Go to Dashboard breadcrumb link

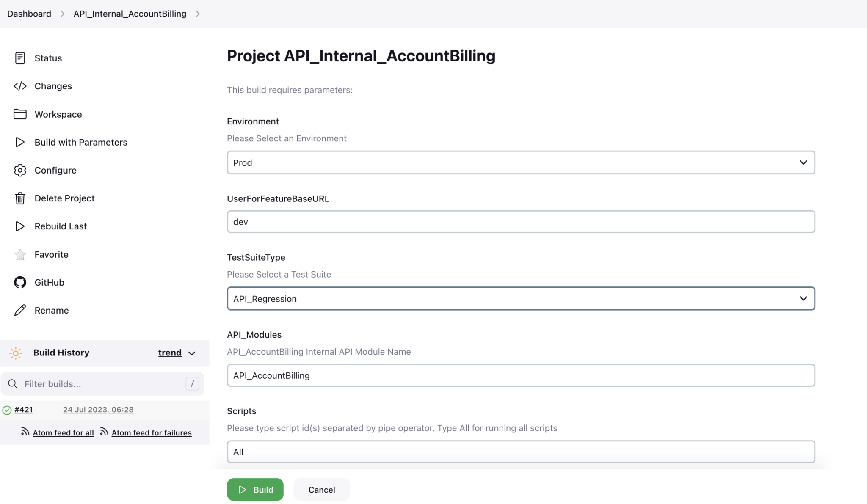[x=29, y=14]
